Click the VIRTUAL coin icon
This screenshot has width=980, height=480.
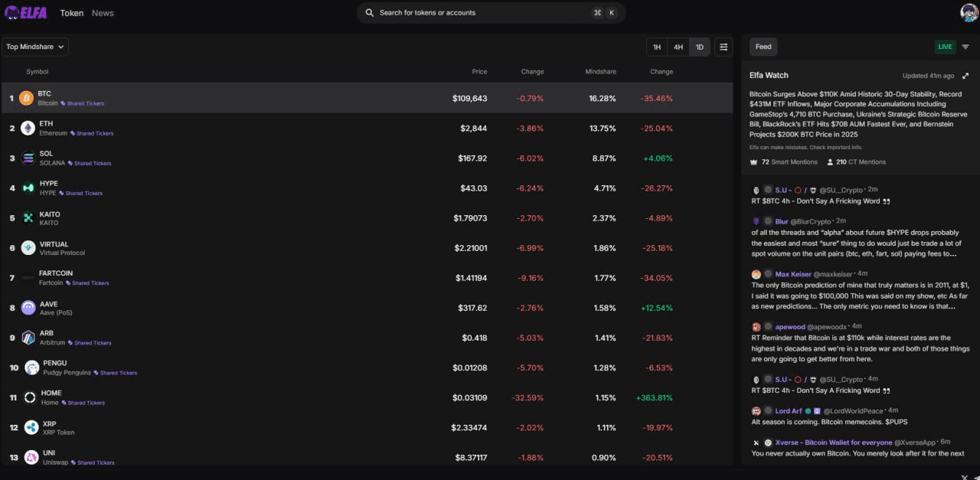click(x=28, y=248)
